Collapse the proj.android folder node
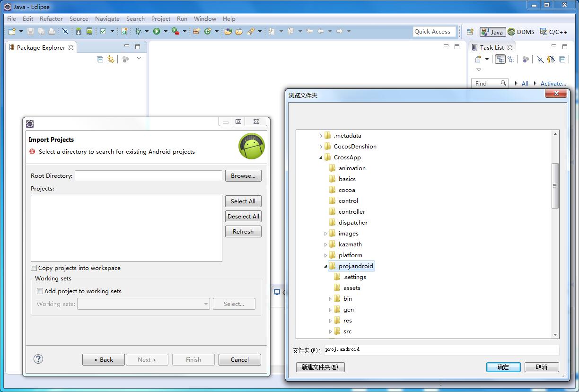 click(325, 267)
